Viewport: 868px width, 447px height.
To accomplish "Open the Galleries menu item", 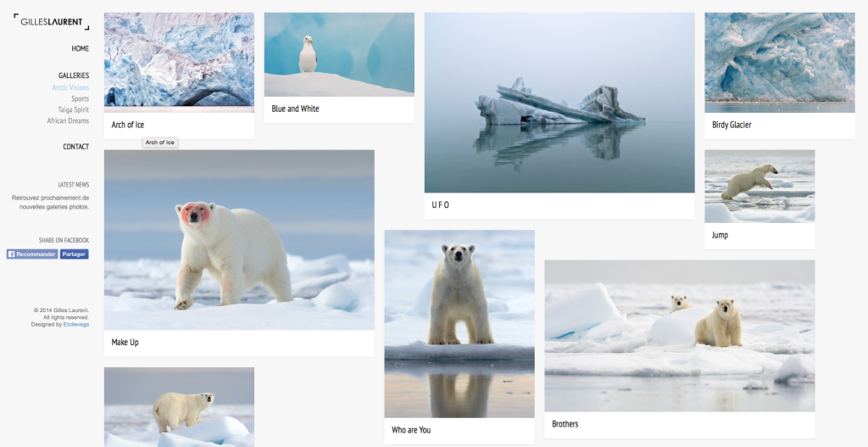I will [74, 75].
